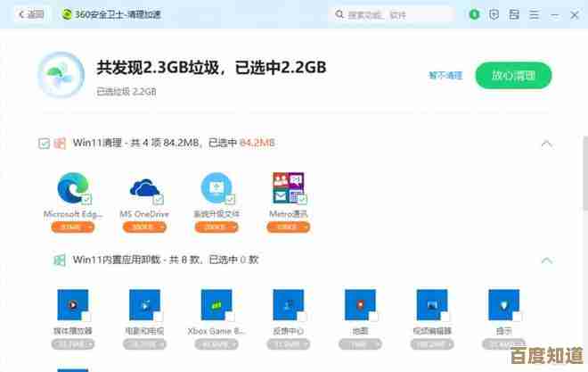
Task: Click the 视频编辑器 label text
Action: coord(432,331)
